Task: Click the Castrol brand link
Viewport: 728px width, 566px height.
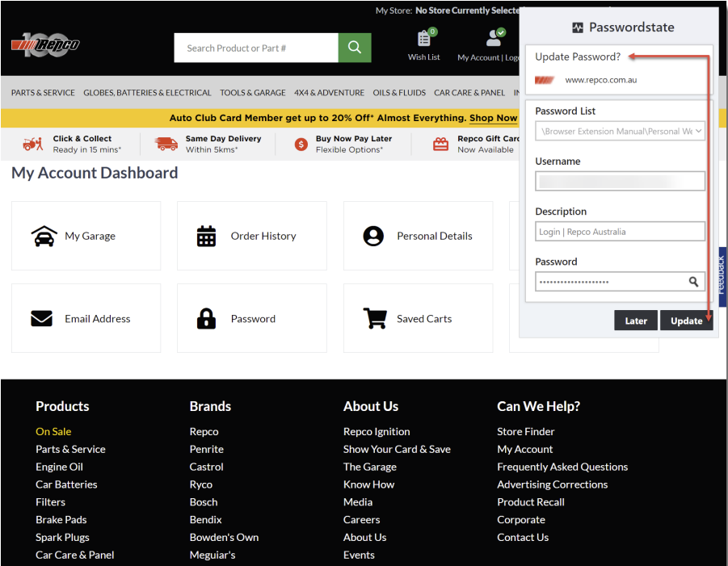Action: click(x=206, y=467)
